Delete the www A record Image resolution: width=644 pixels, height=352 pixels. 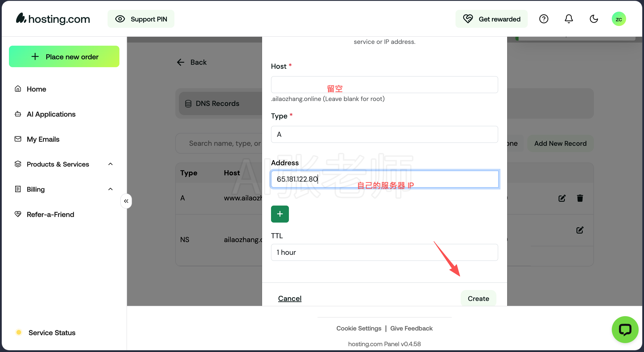(580, 198)
